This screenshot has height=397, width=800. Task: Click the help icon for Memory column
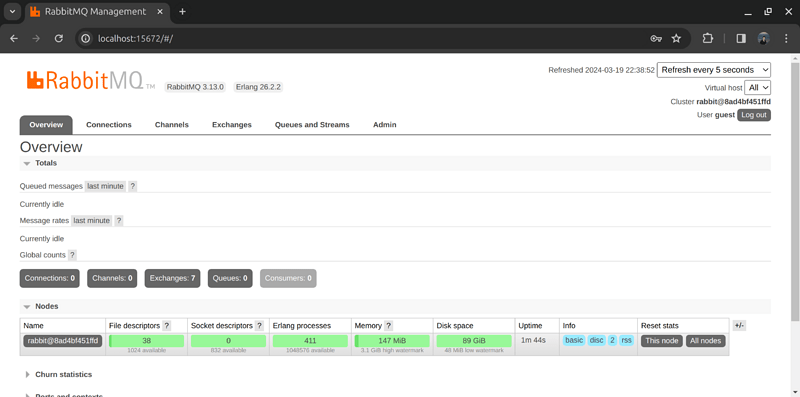tap(388, 326)
